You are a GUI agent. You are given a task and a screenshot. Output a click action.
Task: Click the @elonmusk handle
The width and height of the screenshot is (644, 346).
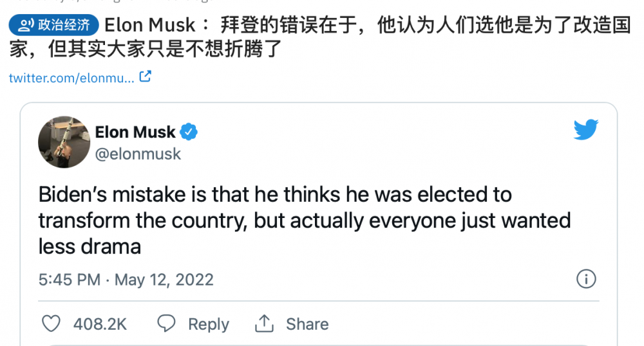click(x=138, y=154)
